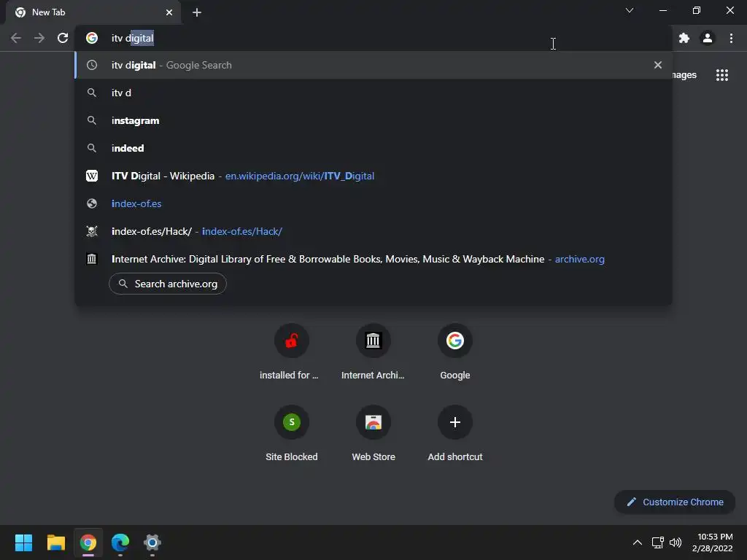Screen dimensions: 747x560
Task: Open a new tab with plus button
Action: pos(197,12)
